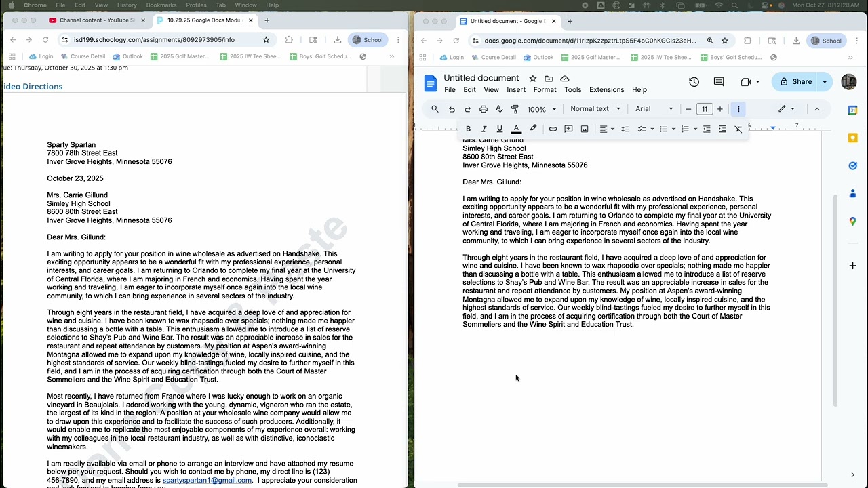The image size is (868, 488).
Task: Open the Video Directions link
Action: point(32,87)
